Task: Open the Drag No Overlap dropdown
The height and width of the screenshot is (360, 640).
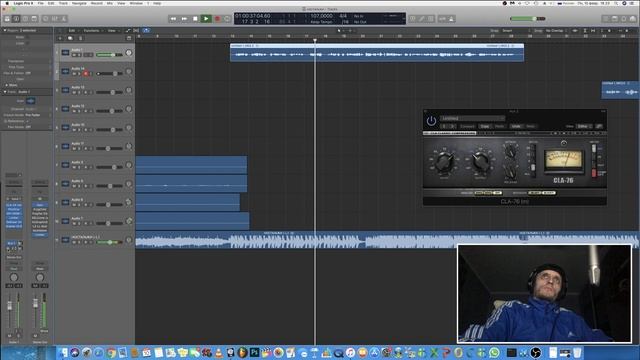Action: point(556,31)
